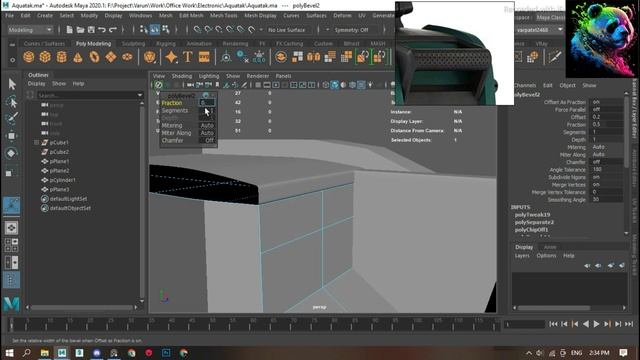Switch to the Rigging shelf tab
The width and height of the screenshot is (640, 360).
(166, 43)
